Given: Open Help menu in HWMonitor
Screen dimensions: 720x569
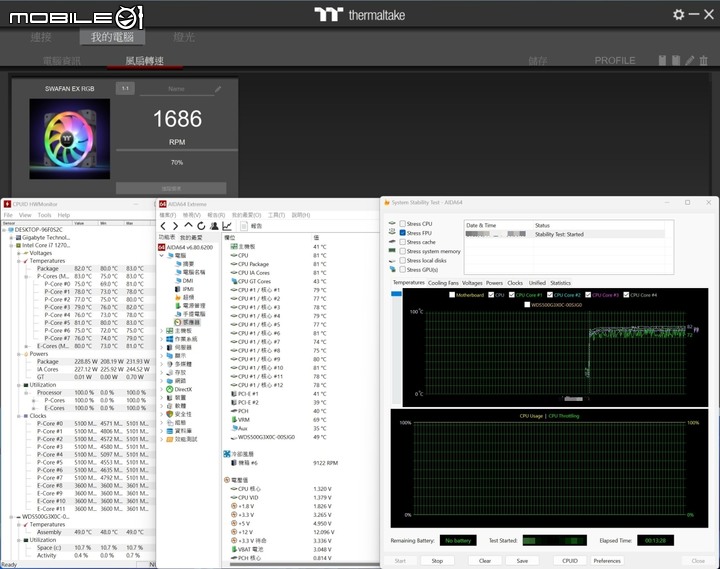Looking at the screenshot, I should [64, 215].
